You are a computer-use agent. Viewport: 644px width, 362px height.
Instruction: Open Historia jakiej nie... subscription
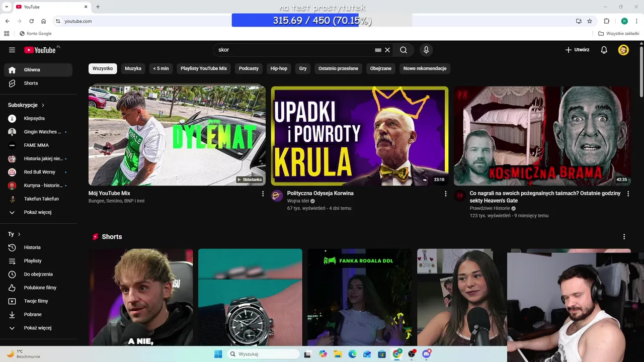click(38, 158)
